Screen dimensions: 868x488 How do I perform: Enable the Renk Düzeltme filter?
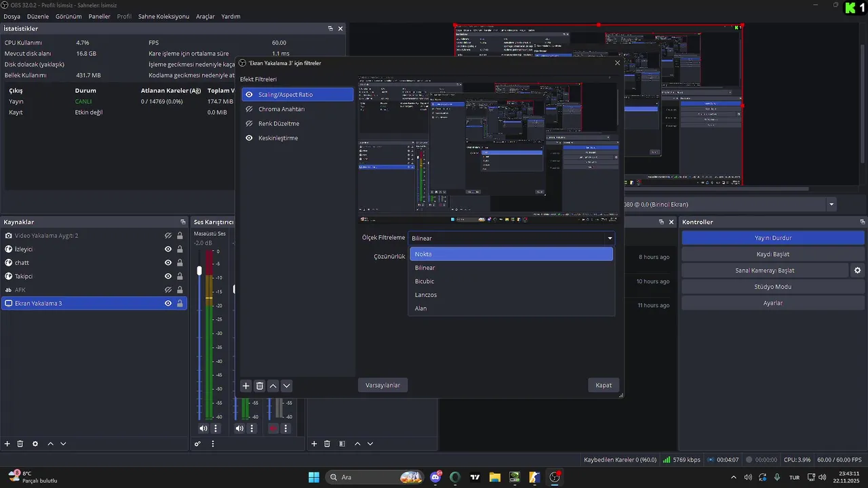coord(250,124)
